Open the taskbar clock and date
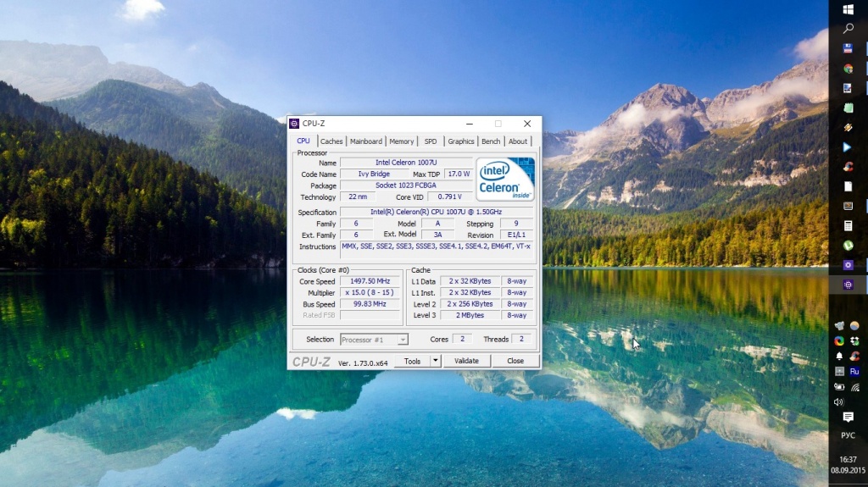868x487 pixels. 848,465
